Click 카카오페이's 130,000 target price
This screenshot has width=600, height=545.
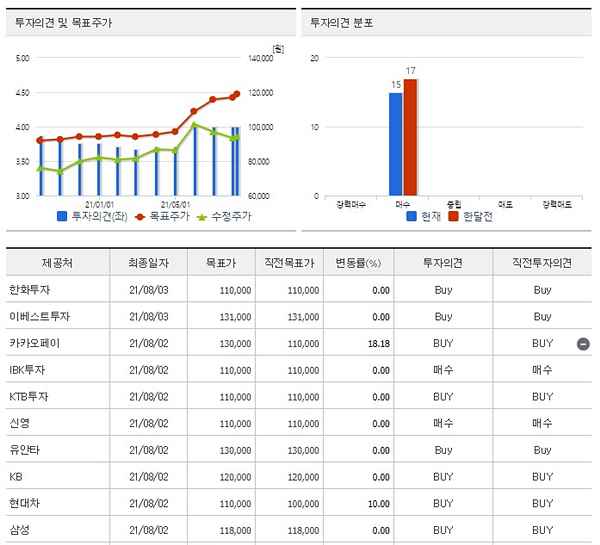click(x=235, y=344)
